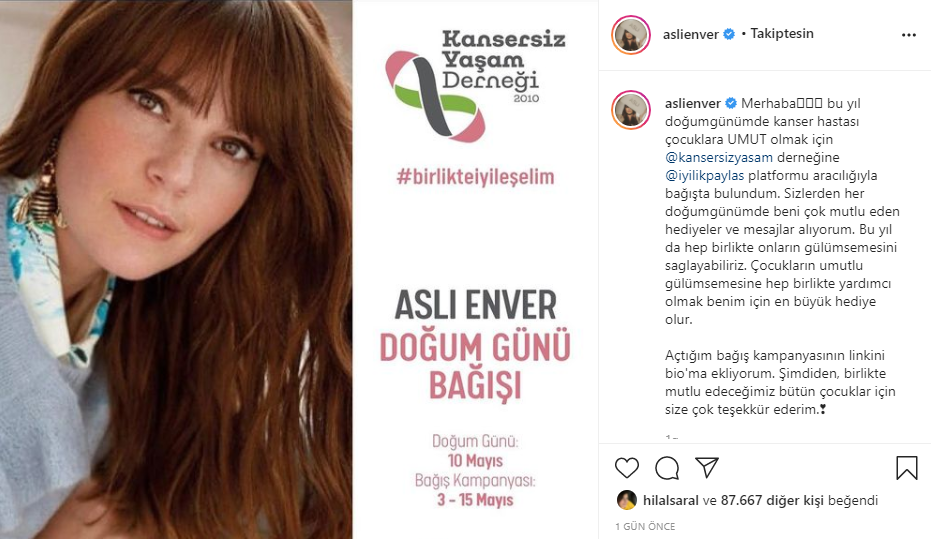931x539 pixels.
Task: Open the three-dot more options menu
Action: click(908, 35)
